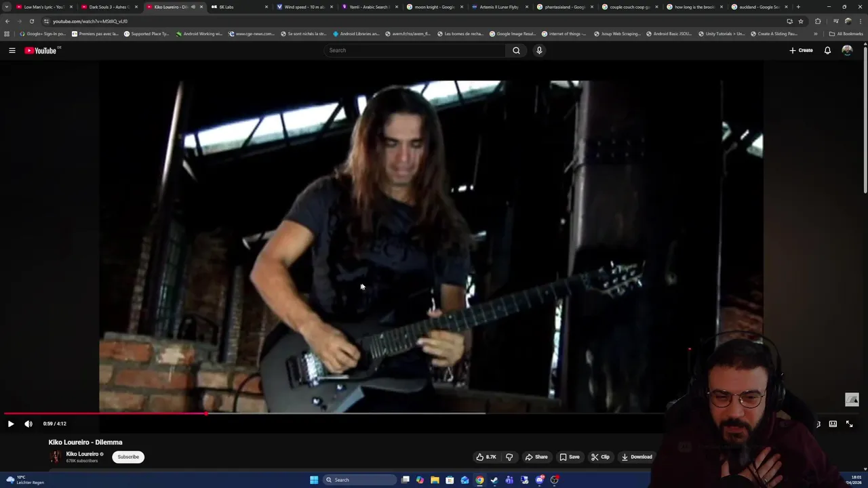Screen dimensions: 868x488
Task: Open Microsoft Store from the taskbar
Action: 450,480
